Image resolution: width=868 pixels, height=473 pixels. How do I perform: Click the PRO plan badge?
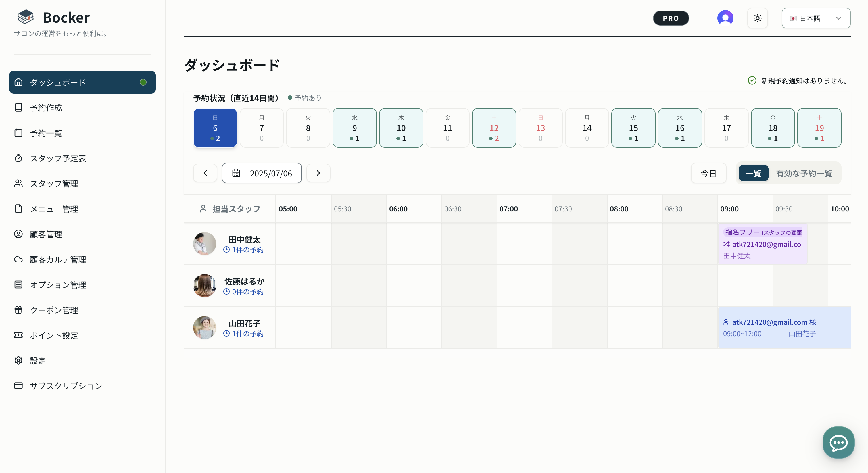pyautogui.click(x=671, y=18)
